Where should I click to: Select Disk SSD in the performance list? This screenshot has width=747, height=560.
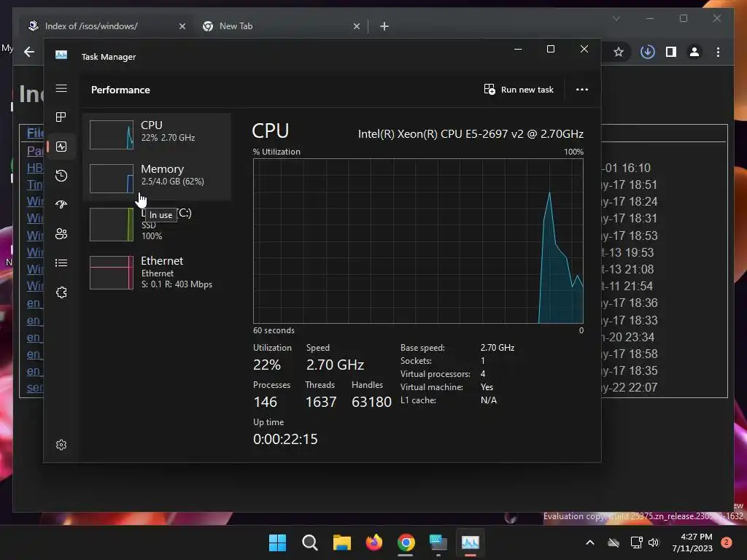click(158, 225)
